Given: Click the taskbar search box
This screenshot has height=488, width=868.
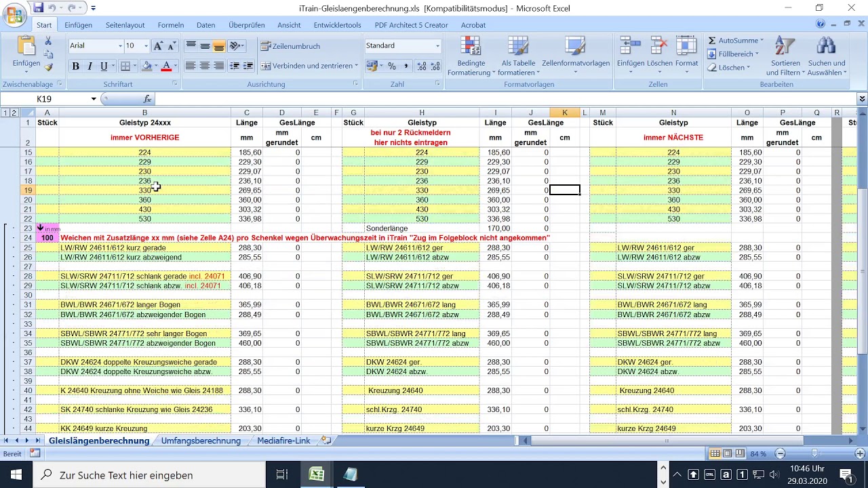Looking at the screenshot, I should [x=149, y=474].
